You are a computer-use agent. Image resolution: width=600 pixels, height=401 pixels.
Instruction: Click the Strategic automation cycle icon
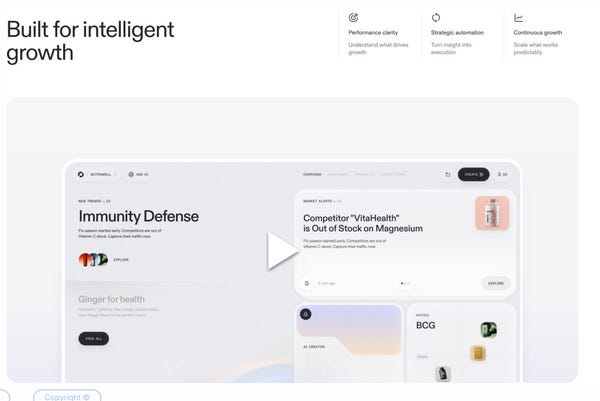(x=436, y=18)
